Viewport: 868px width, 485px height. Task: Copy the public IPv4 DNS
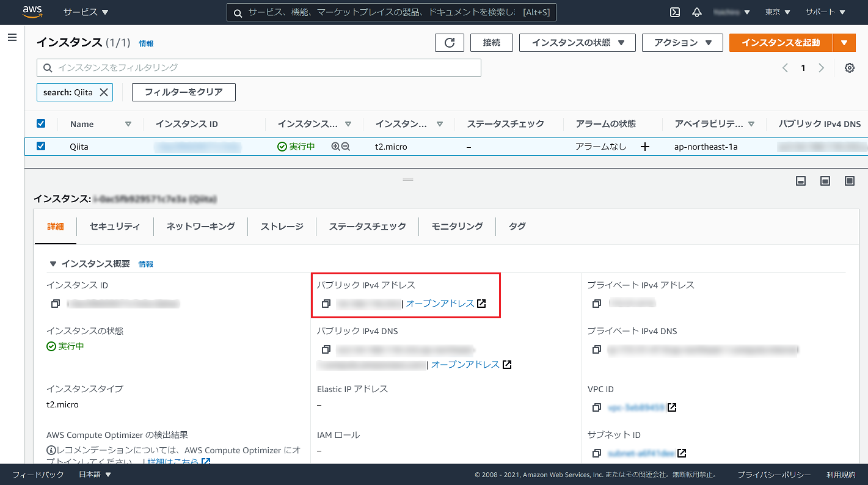point(326,349)
